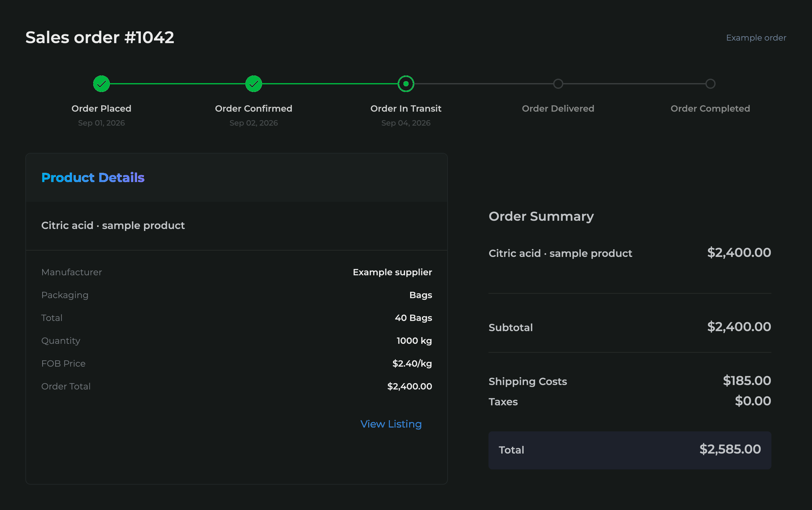Image resolution: width=812 pixels, height=510 pixels.
Task: Click the Example supplier manufacturer value
Action: [392, 272]
